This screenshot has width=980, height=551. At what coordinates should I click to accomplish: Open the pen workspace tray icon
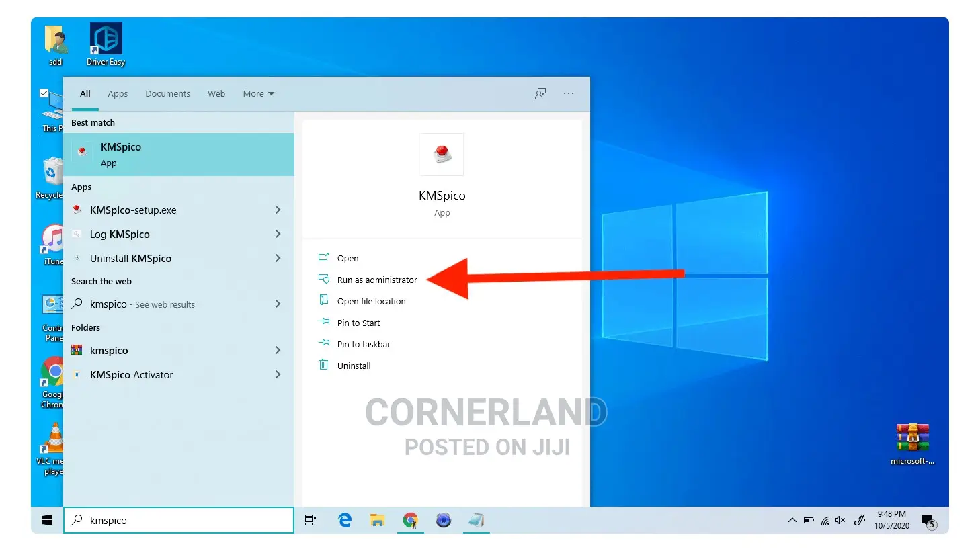859,520
